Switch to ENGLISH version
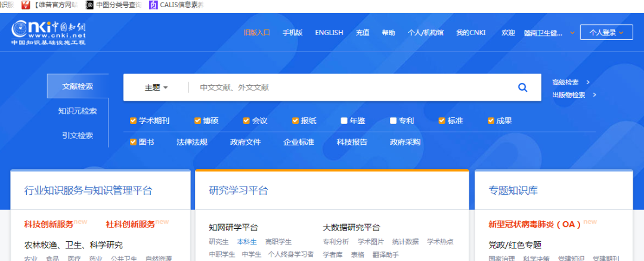The width and height of the screenshot is (644, 261). point(329,33)
